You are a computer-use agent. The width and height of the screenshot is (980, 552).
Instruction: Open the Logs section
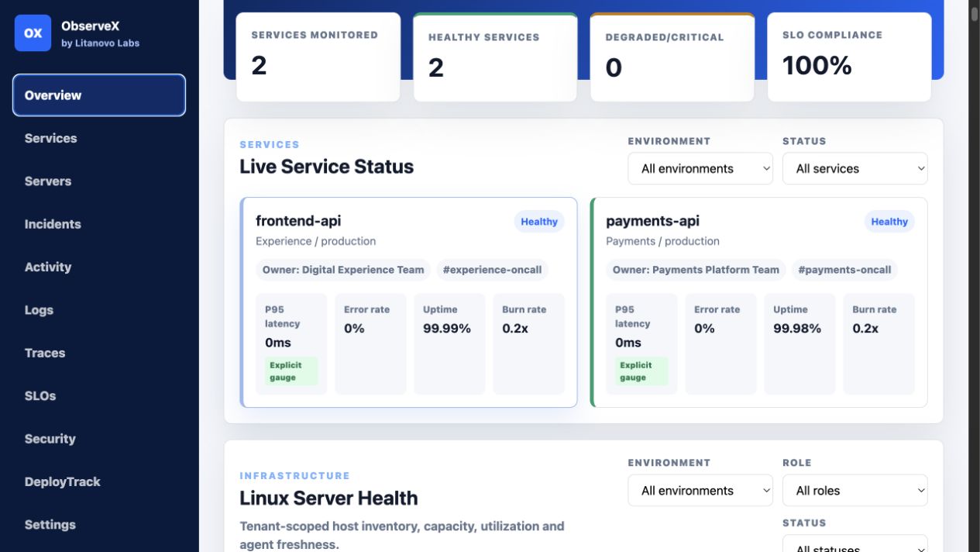pos(99,310)
